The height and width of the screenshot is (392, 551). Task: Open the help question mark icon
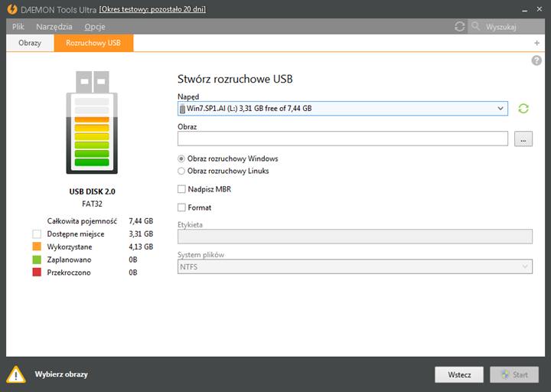tap(536, 60)
